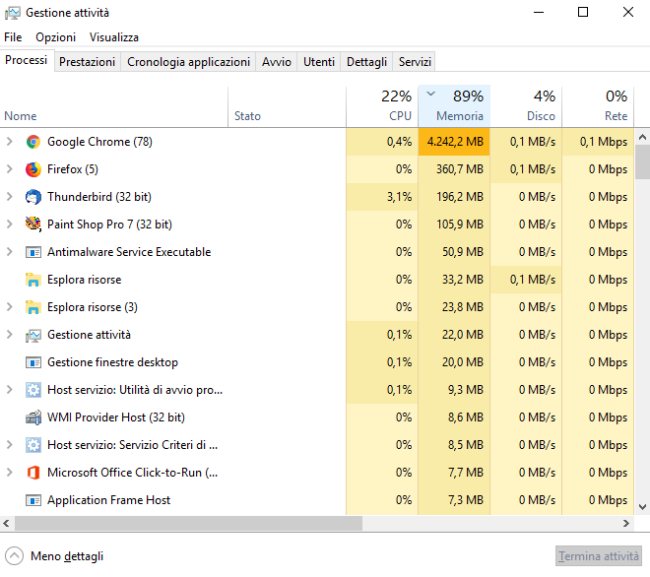Image resolution: width=650 pixels, height=577 pixels.
Task: Expand Microsoft Office Click-to-Run process
Action: [x=9, y=473]
